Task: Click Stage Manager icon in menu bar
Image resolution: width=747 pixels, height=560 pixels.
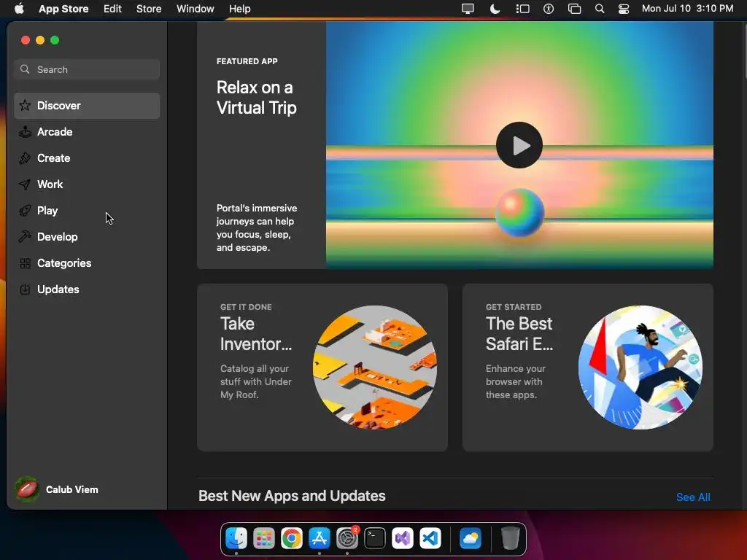Action: [x=522, y=9]
